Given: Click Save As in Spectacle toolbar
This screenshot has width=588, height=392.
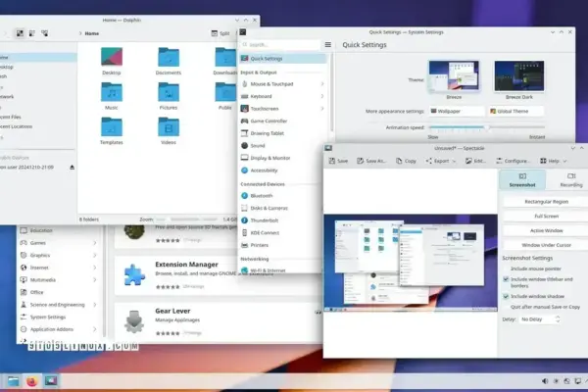Looking at the screenshot, I should (x=370, y=161).
